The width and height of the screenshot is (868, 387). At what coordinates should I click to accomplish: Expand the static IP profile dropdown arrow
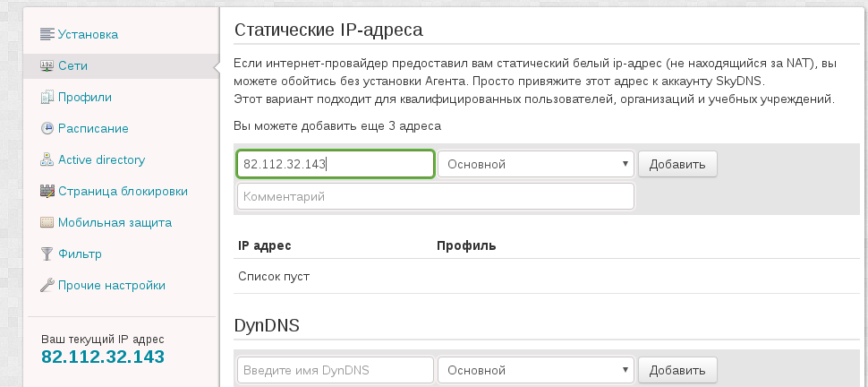tap(625, 164)
